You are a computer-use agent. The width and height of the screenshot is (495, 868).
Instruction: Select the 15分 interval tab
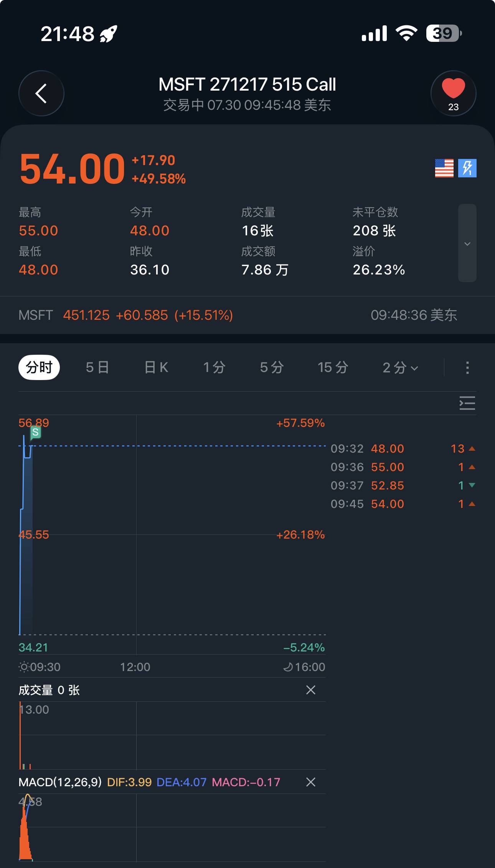333,367
